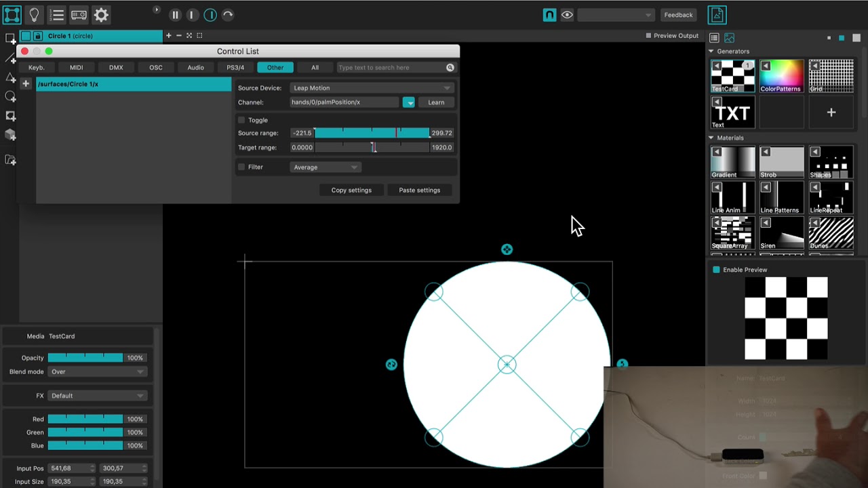Open the Source Device dropdown

point(371,88)
